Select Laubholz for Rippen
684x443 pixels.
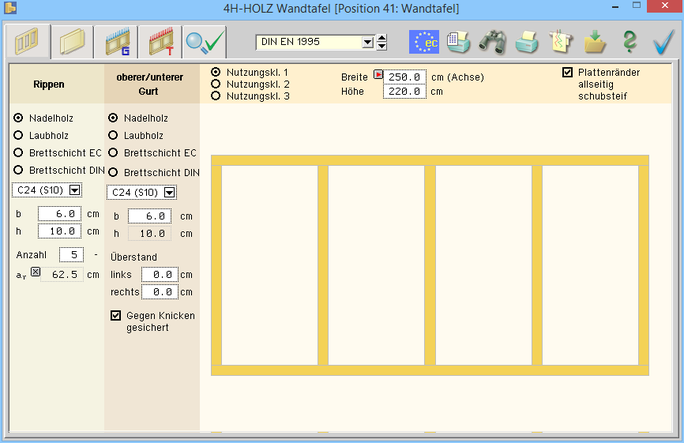point(17,135)
